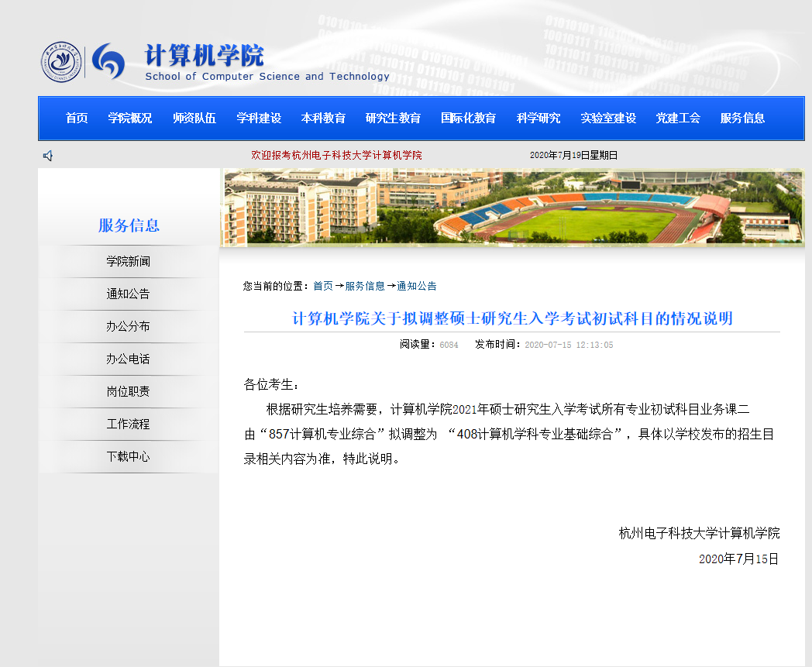Click the blue swirl school emblem
812x667 pixels.
[108, 61]
